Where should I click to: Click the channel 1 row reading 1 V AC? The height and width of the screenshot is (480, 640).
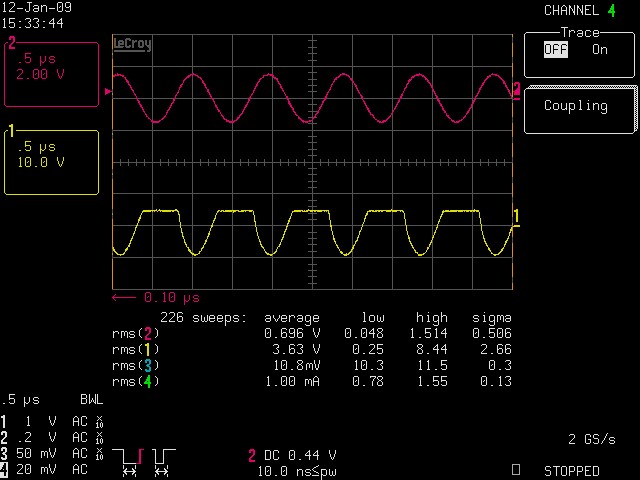pyautogui.click(x=52, y=421)
